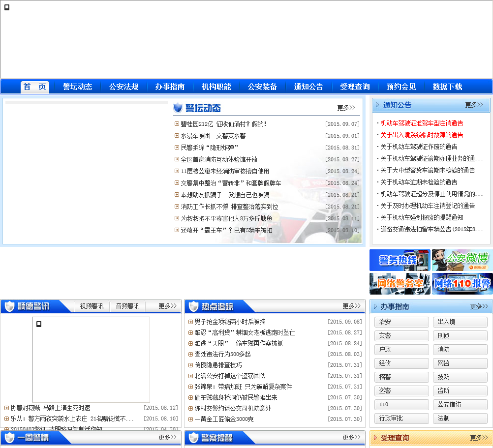
Task: Open the 网络警务室 banner
Action: pos(400,284)
